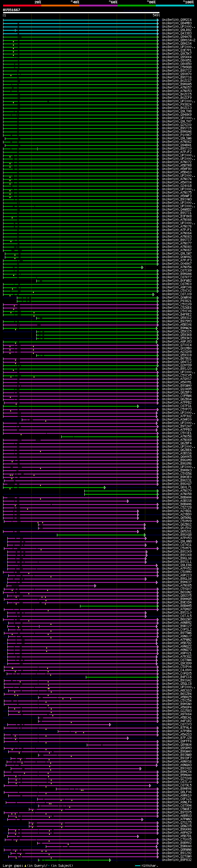Viewport: 197px width, 868px height.
Task: Select the UniRef100_Q8GSY5 label
Action: click(x=177, y=595)
